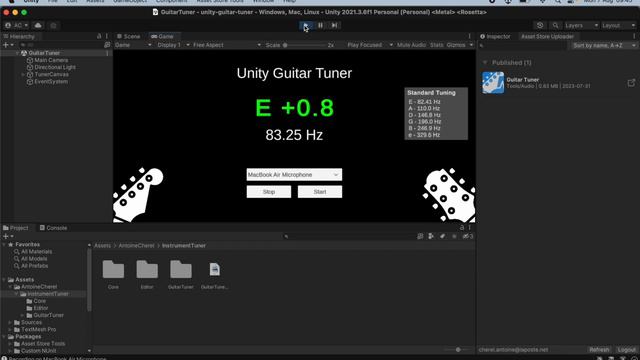Click the global search magnifier icon
Viewport: 640px width, 360px height.
(x=555, y=25)
